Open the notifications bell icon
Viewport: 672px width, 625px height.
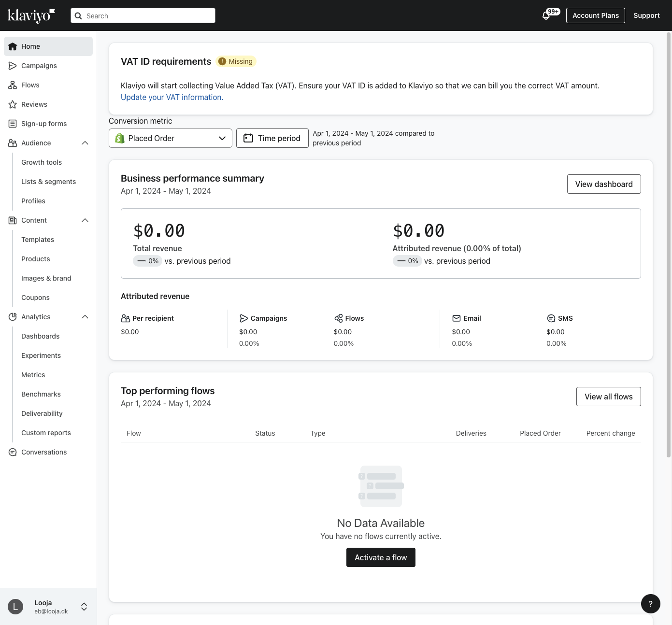pyautogui.click(x=546, y=15)
